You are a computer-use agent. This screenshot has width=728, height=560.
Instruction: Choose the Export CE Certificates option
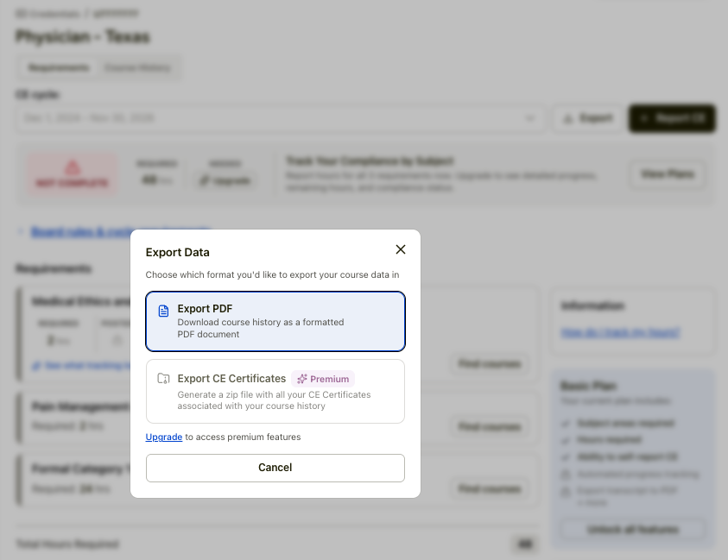275,391
